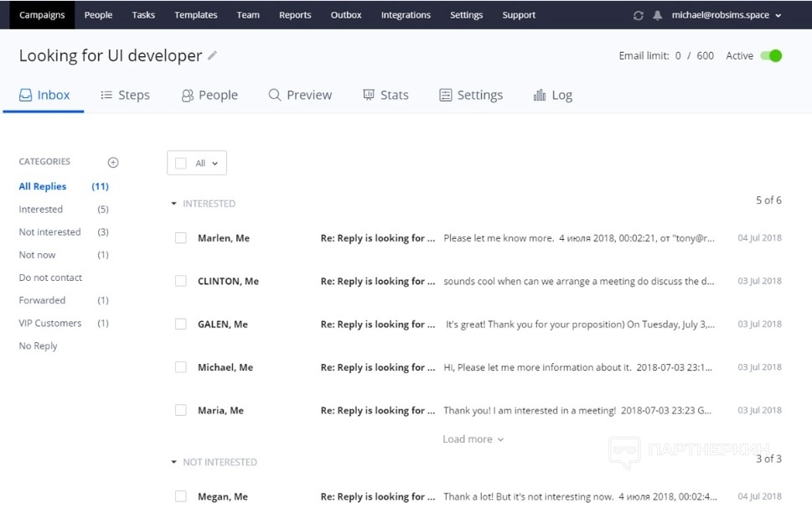The width and height of the screenshot is (812, 514).
Task: Check the checkbox for Marlen's reply
Action: point(180,238)
